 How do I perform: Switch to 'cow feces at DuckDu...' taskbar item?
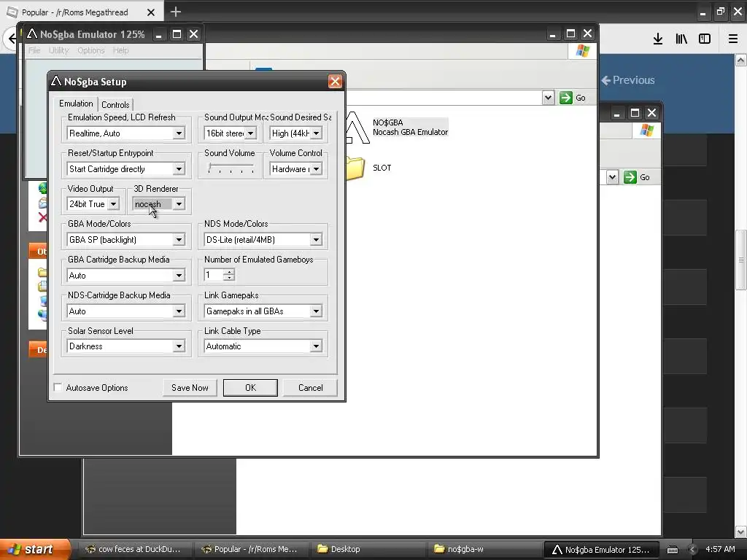click(x=134, y=549)
